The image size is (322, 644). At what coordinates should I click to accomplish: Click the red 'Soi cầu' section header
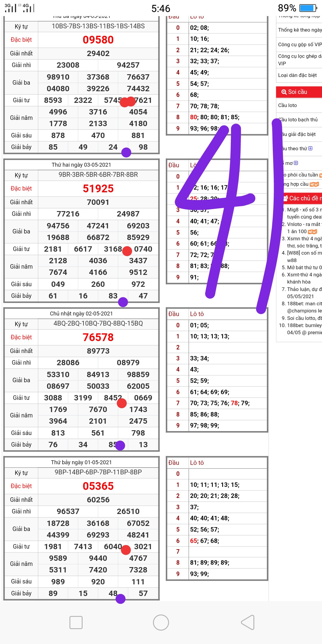click(299, 92)
